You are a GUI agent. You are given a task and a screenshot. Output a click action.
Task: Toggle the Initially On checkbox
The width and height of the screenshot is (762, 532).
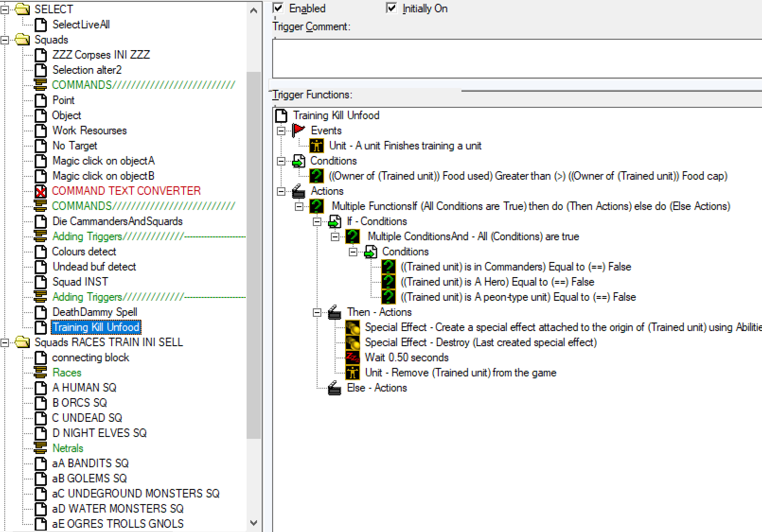391,8
